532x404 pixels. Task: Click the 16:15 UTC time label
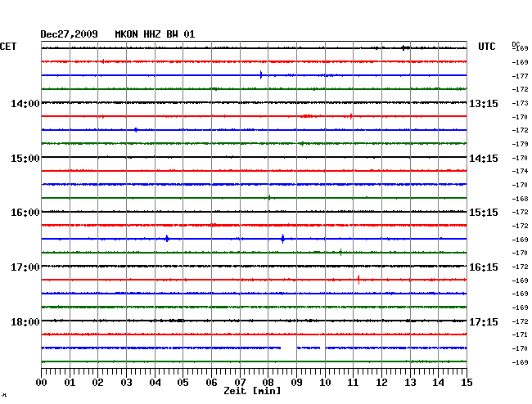484,267
